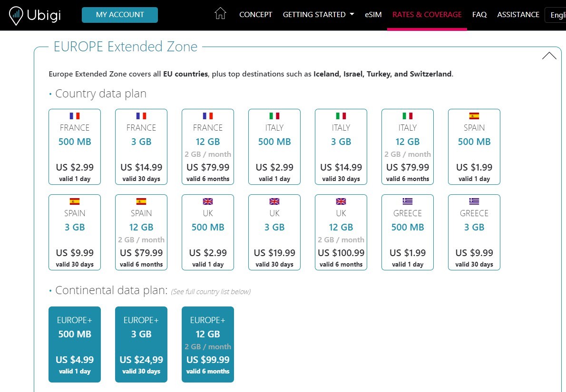
Task: Click the Greece flag on 3 GB plan
Action: [x=474, y=201]
